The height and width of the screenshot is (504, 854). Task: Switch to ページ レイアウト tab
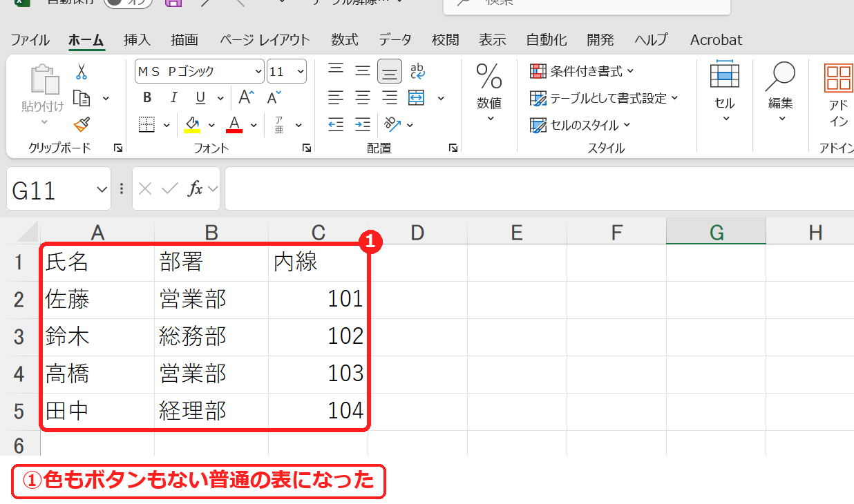[265, 40]
